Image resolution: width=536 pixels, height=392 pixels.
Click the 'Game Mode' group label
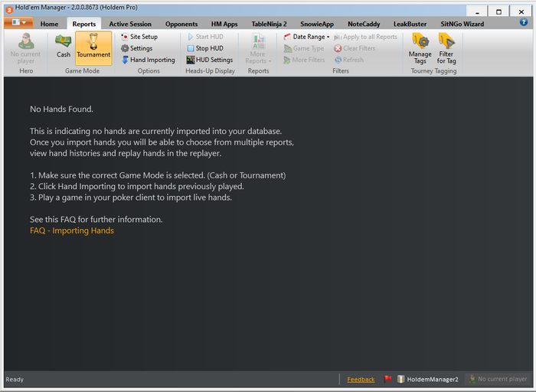[83, 70]
